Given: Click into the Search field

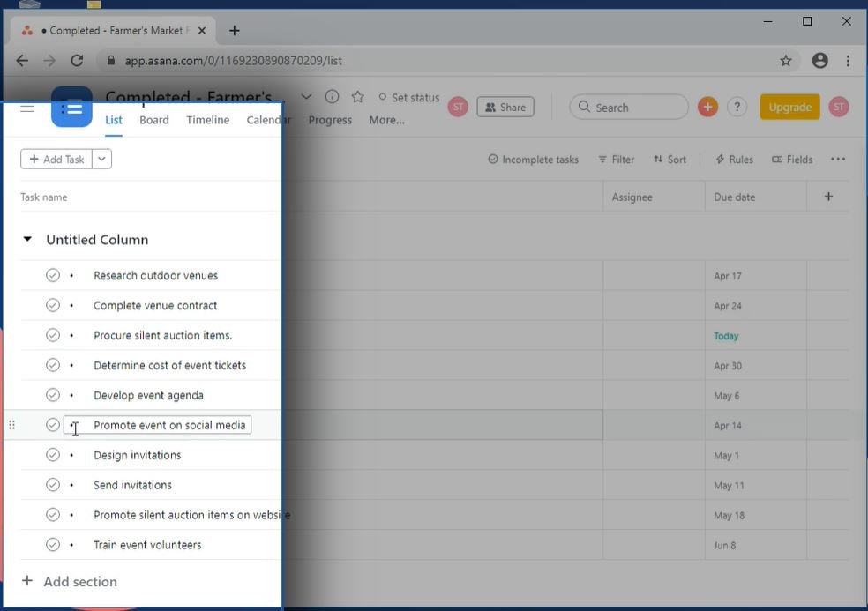Looking at the screenshot, I should (x=629, y=108).
